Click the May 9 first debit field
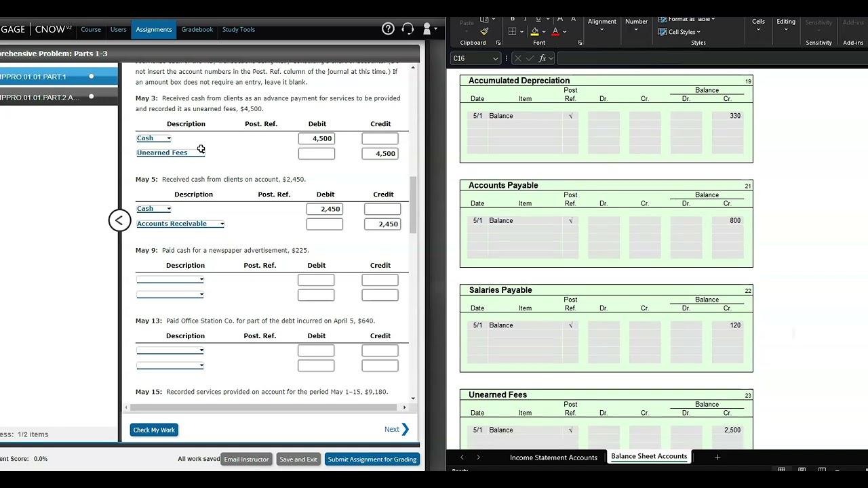The image size is (868, 488). coord(316,280)
